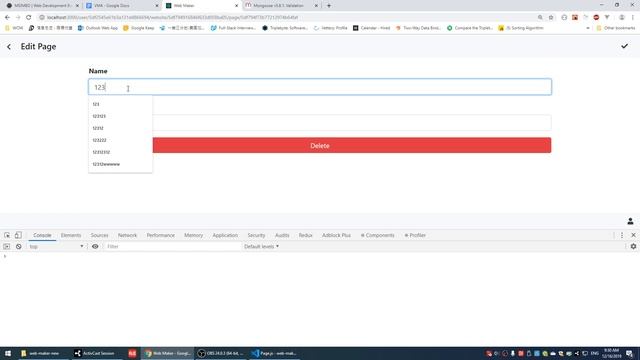
Task: Click the red Delete button
Action: coord(352,145)
